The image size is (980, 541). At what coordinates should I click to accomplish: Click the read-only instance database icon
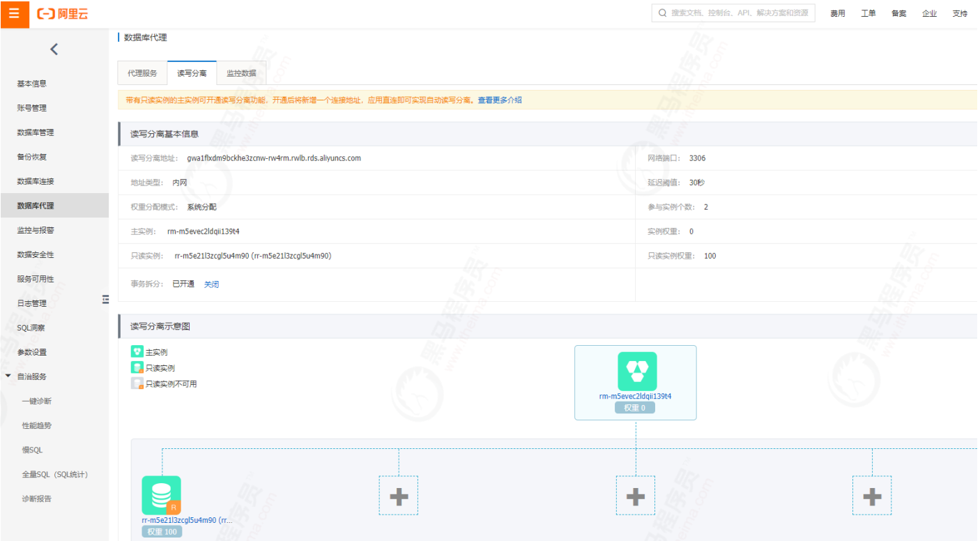pos(161,495)
